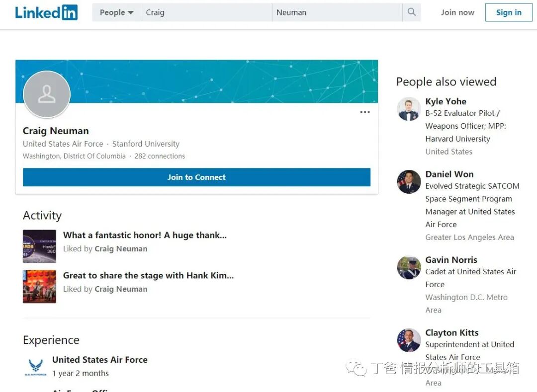This screenshot has height=392, width=537.
Task: Click the Activity section heading
Action: (42, 216)
